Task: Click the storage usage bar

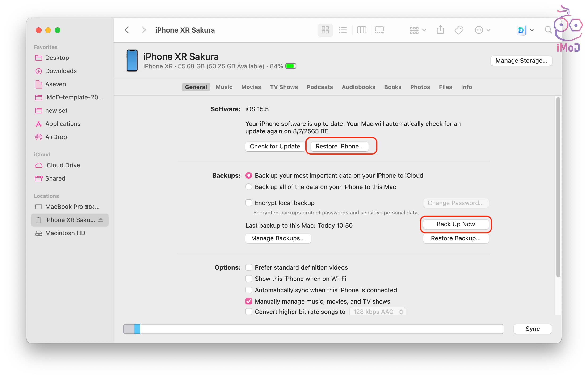Action: point(313,329)
